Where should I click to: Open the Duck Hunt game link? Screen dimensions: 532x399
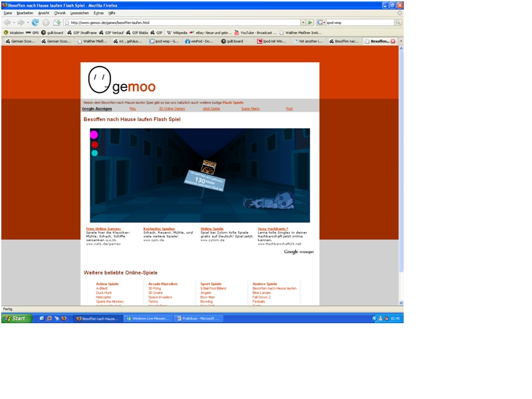tap(104, 293)
